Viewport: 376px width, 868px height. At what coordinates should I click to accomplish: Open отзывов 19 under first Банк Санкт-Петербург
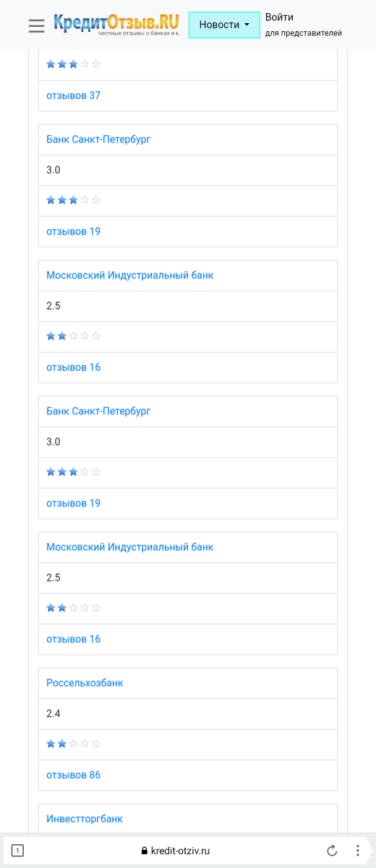[73, 231]
